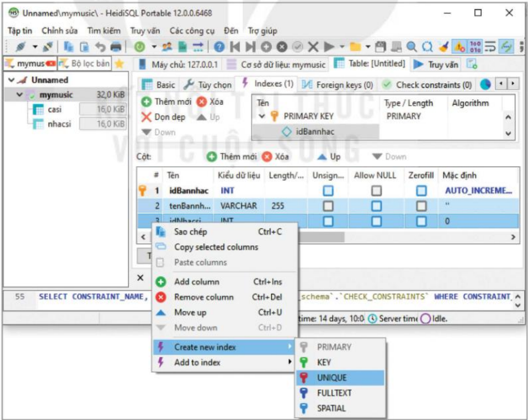Open the Truy vấn menu

145,31
